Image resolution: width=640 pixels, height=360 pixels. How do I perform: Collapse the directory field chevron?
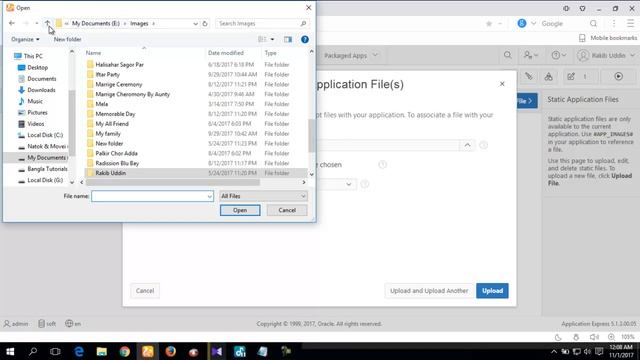(467, 145)
